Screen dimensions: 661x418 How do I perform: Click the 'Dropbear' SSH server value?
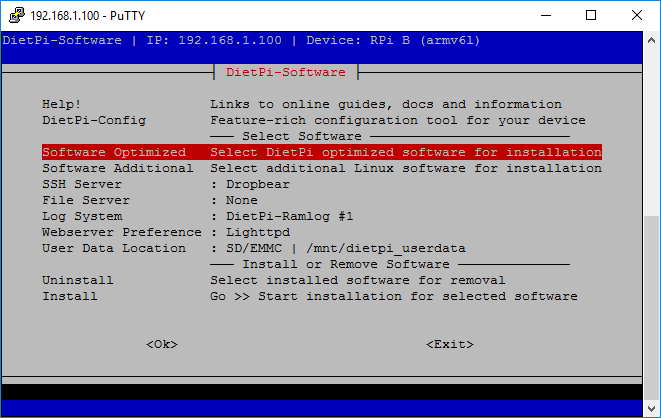click(x=258, y=184)
